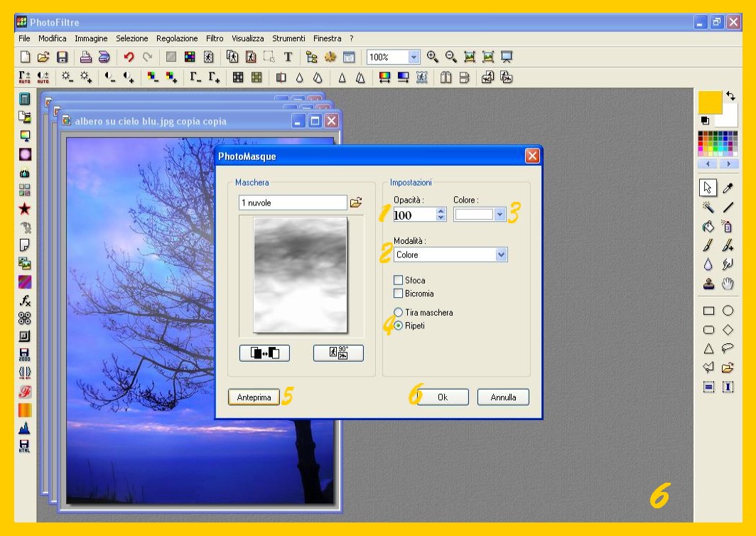This screenshot has height=536, width=756.
Task: Choose the Paint Bucket fill tool
Action: (x=708, y=227)
